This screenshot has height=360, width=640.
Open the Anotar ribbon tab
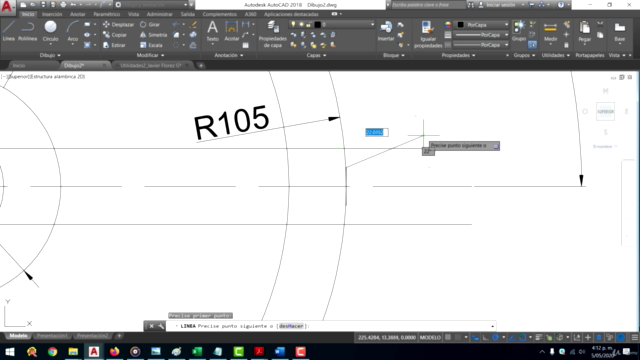(x=78, y=14)
